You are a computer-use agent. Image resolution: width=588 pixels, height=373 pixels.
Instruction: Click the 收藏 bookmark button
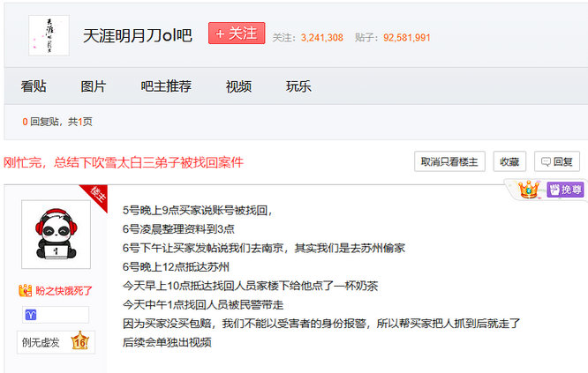tap(509, 161)
